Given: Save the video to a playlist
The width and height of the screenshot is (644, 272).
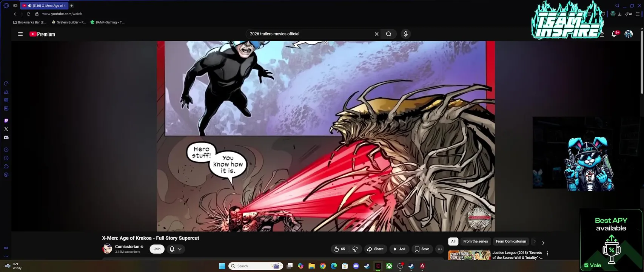Looking at the screenshot, I should tap(422, 249).
